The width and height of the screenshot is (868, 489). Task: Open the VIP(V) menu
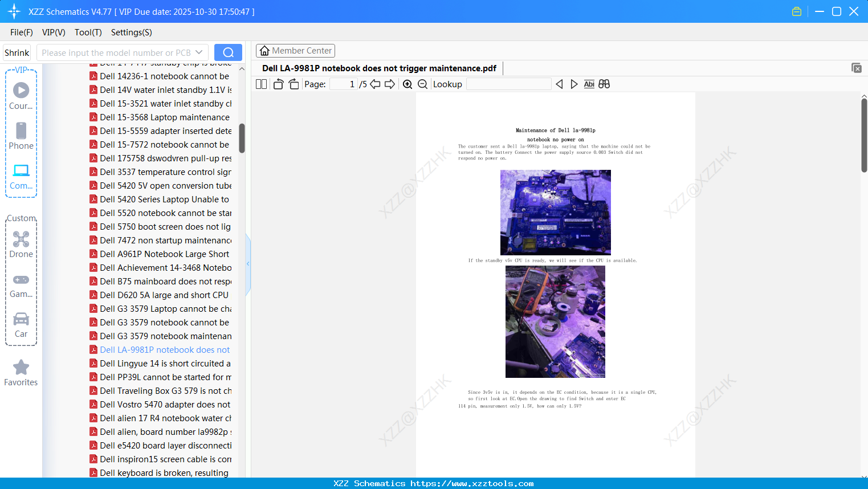tap(54, 32)
